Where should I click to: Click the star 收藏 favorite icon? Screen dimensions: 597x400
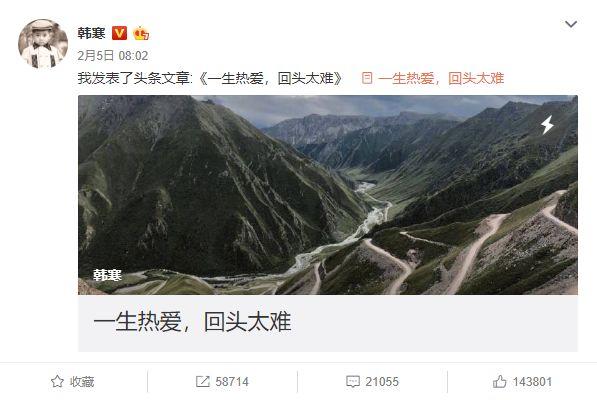pos(57,381)
